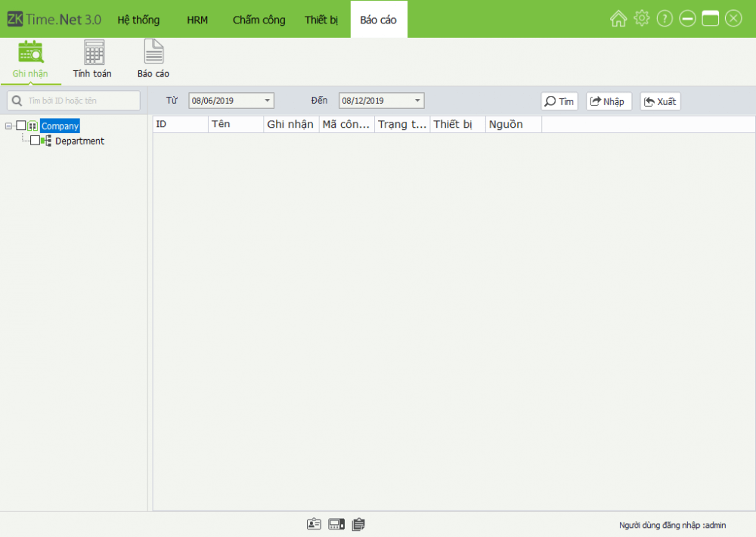This screenshot has height=537, width=756.
Task: Tick the Company checkbox
Action: pos(21,126)
